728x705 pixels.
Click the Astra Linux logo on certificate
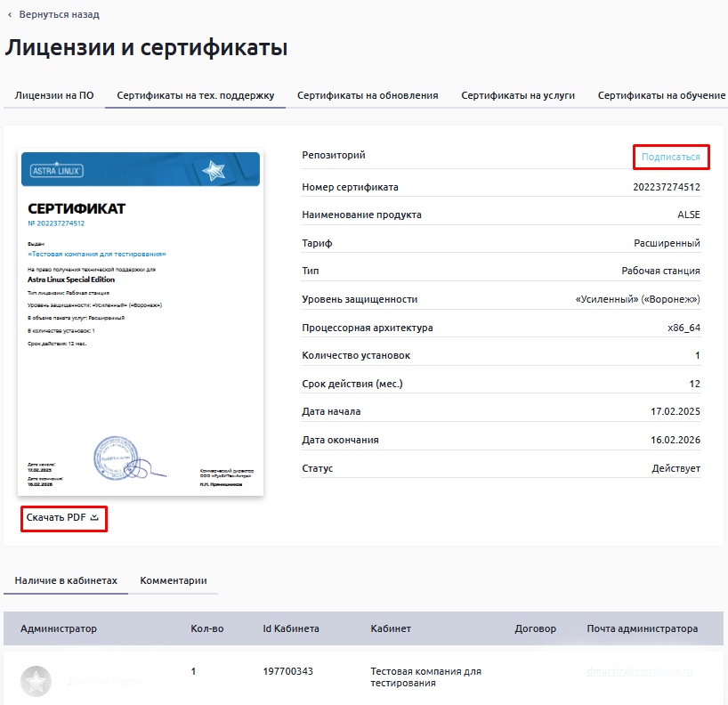tap(57, 170)
